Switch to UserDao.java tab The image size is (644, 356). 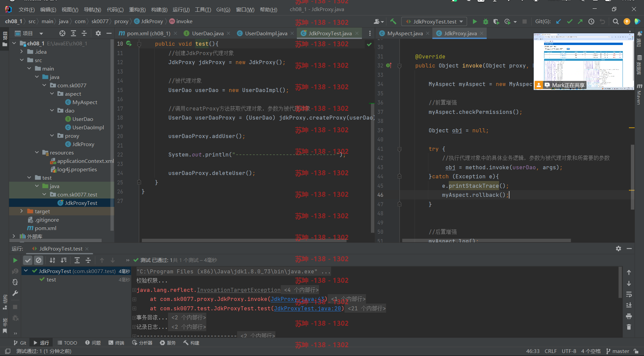pyautogui.click(x=208, y=33)
